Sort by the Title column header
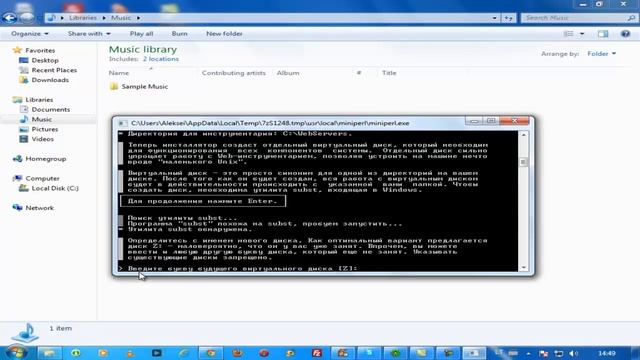Image resolution: width=640 pixels, height=360 pixels. coord(389,73)
